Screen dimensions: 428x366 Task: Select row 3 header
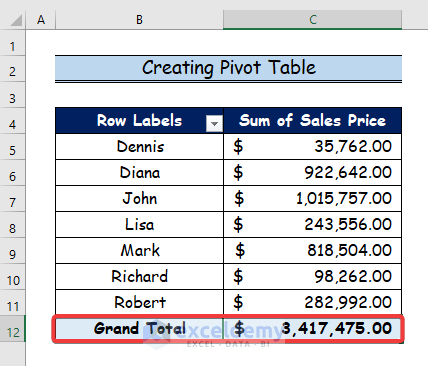pyautogui.click(x=12, y=95)
